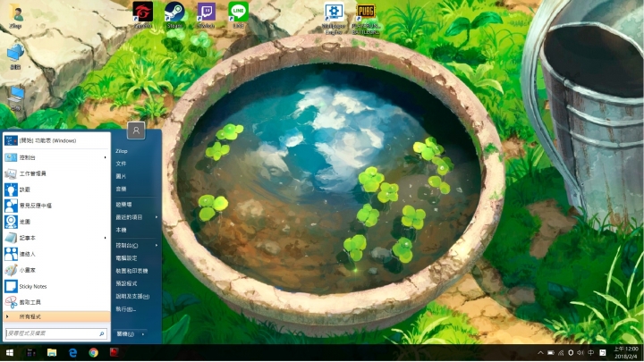Viewport: 644px width, 362px height.
Task: Open the notification center tray icon
Action: [x=603, y=352]
